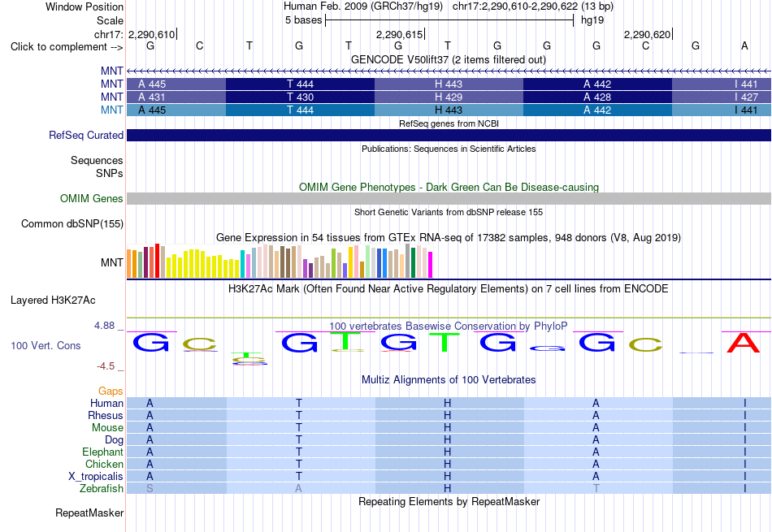This screenshot has width=772, height=532.
Task: Select the SNPs publications track label
Action: [110, 173]
